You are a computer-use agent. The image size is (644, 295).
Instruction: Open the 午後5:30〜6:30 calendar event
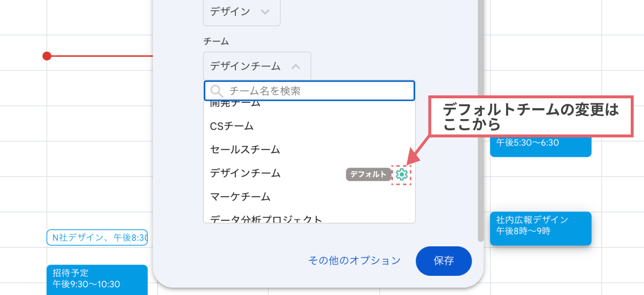pyautogui.click(x=540, y=145)
